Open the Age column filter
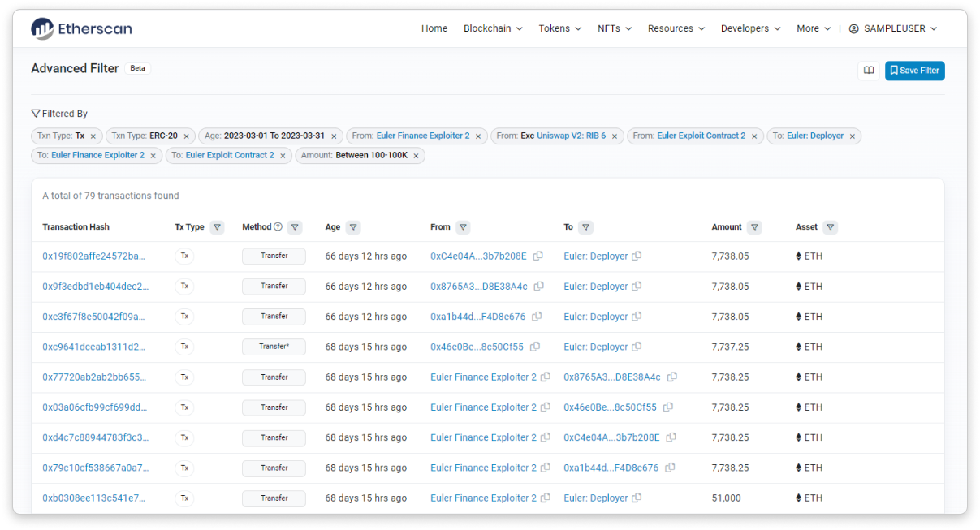 pos(353,227)
